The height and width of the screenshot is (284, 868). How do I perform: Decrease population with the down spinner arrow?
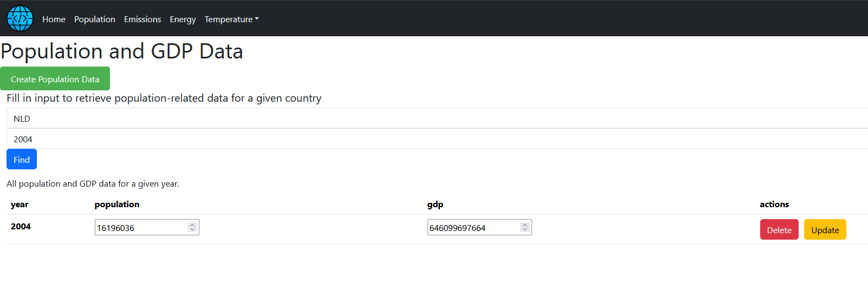(192, 230)
